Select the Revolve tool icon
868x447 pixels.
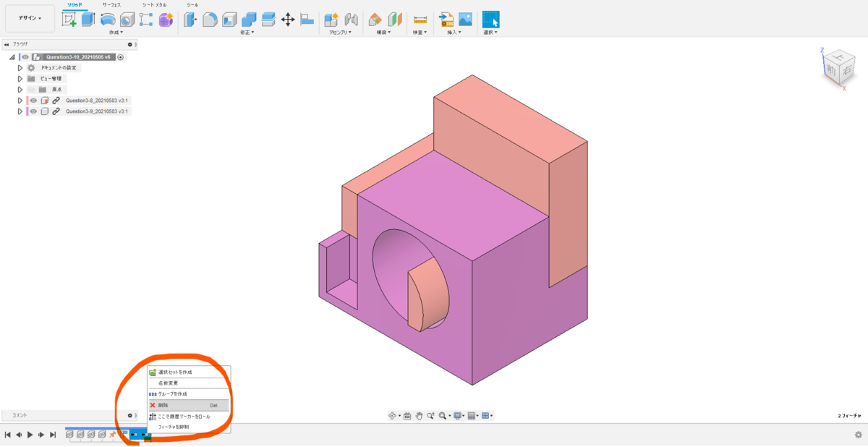pyautogui.click(x=108, y=20)
